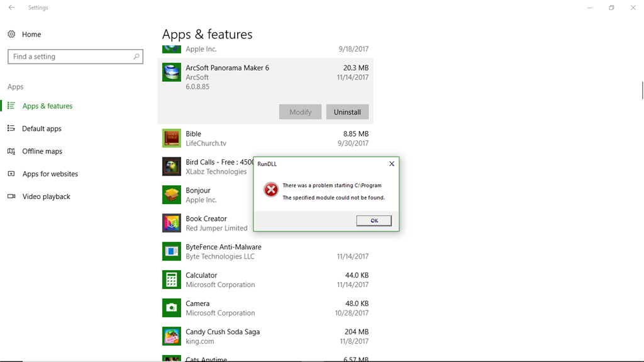Click the ByteFence Anti-Malware icon
644x362 pixels.
pos(171,251)
